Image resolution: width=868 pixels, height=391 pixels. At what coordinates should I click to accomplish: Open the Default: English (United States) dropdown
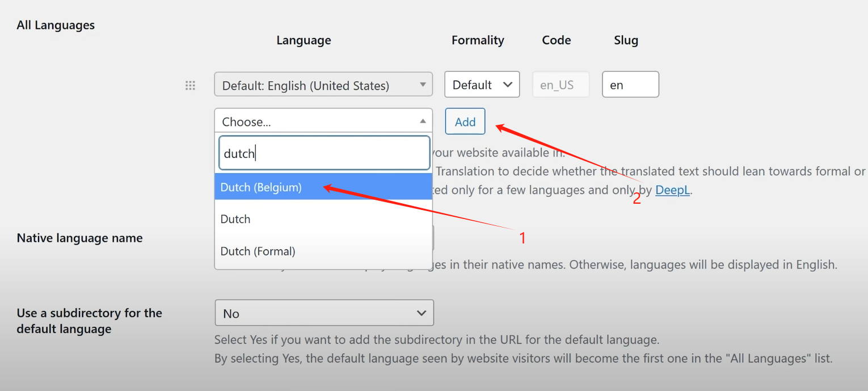coord(323,85)
